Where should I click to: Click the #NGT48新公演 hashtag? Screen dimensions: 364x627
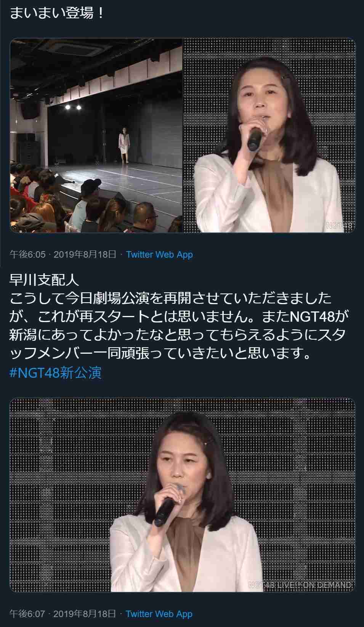tap(56, 373)
